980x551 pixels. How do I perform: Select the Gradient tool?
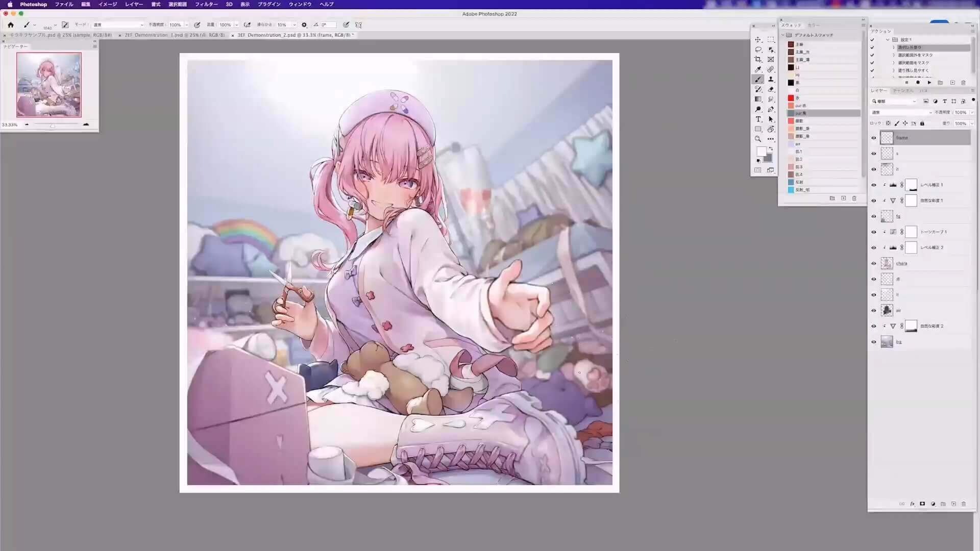click(x=758, y=99)
